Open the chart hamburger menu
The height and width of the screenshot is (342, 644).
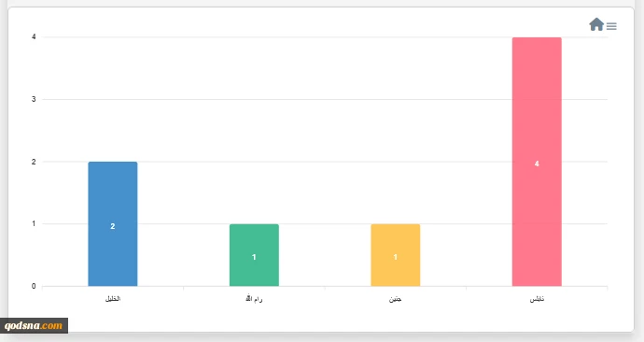[x=611, y=26]
